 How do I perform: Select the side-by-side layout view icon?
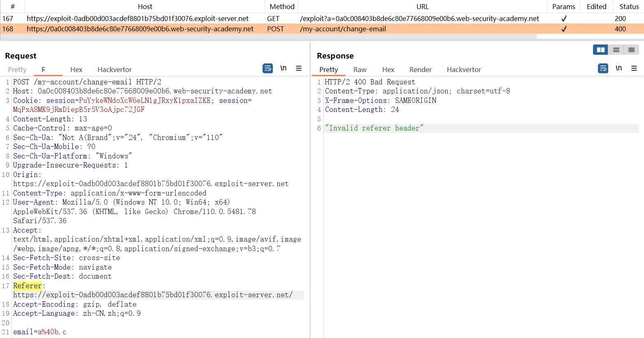tap(600, 50)
